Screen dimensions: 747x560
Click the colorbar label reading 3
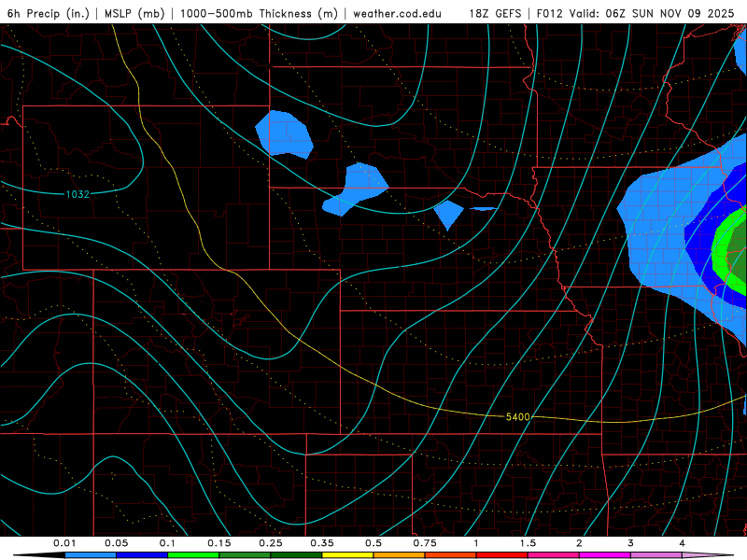[631, 543]
